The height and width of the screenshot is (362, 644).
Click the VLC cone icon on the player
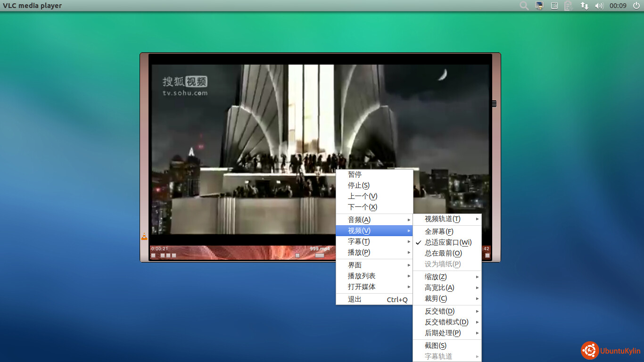click(144, 237)
